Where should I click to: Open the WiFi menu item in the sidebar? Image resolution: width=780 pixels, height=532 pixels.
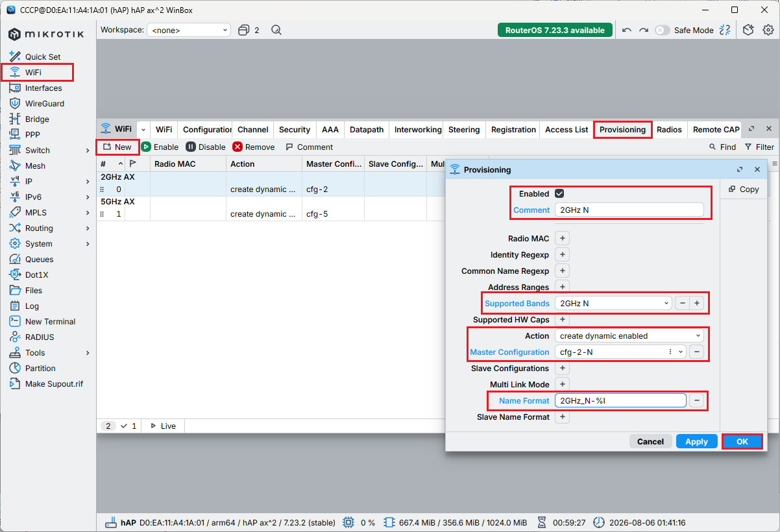33,73
